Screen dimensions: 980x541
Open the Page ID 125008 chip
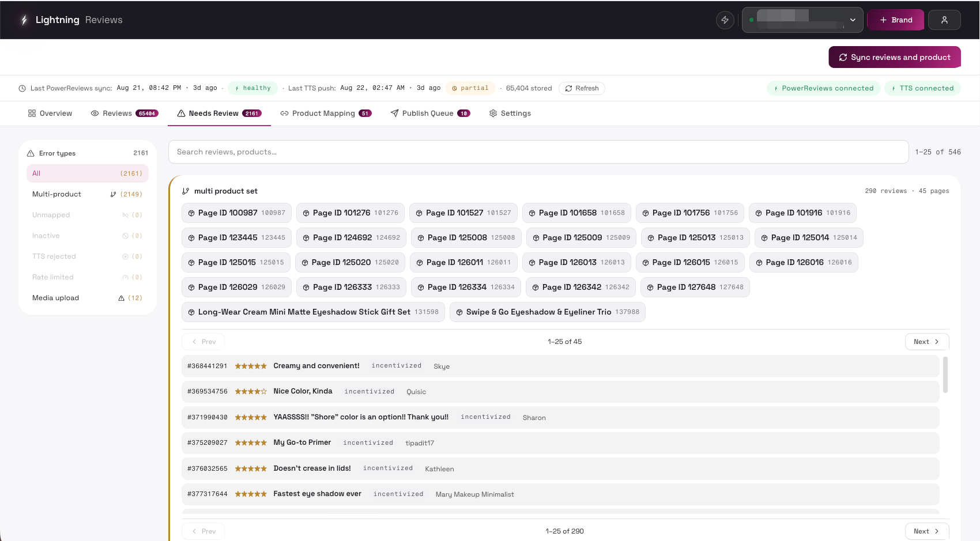coord(466,238)
